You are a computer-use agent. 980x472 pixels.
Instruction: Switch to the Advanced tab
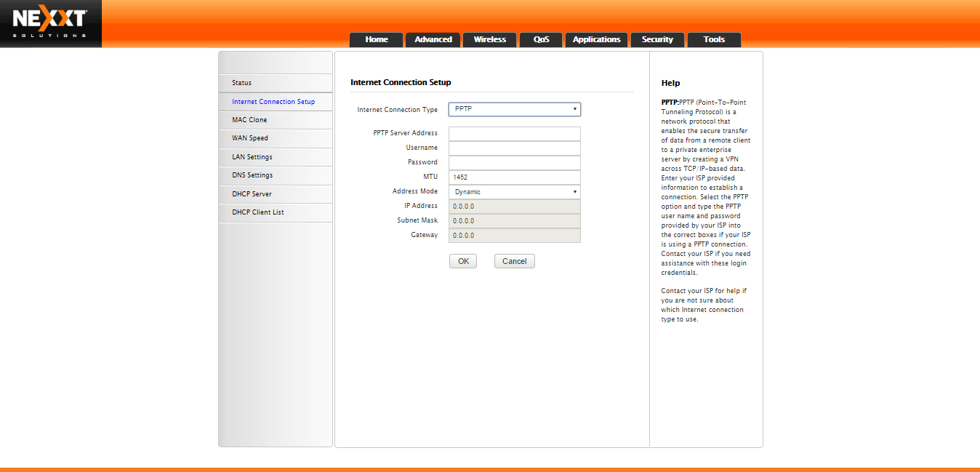433,40
